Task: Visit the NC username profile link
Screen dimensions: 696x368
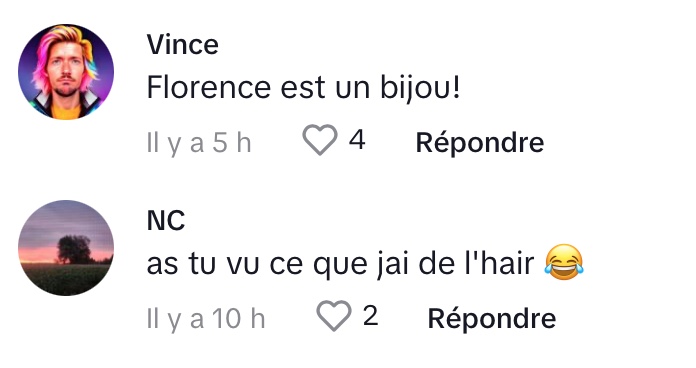Action: point(166,221)
